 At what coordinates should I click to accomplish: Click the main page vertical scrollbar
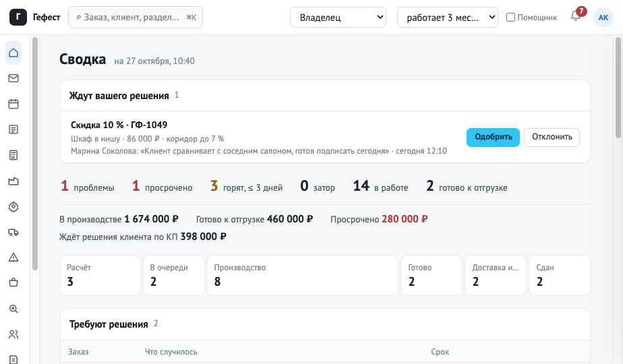pos(618,88)
